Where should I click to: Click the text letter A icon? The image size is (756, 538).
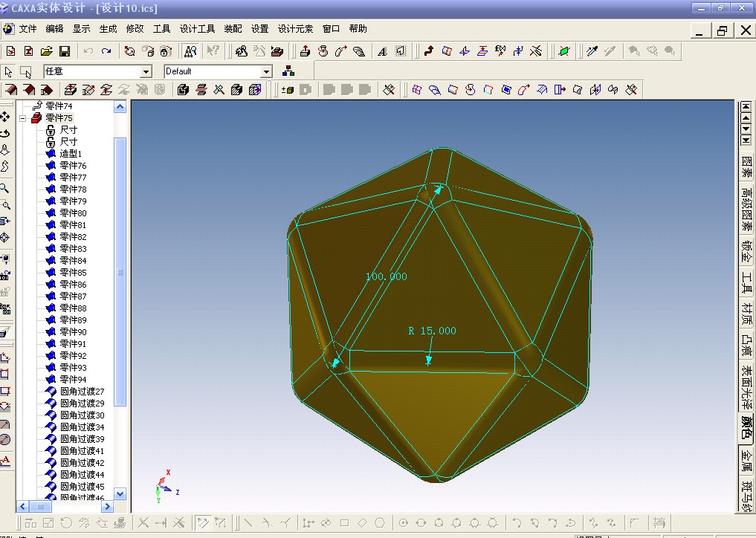tap(382, 51)
